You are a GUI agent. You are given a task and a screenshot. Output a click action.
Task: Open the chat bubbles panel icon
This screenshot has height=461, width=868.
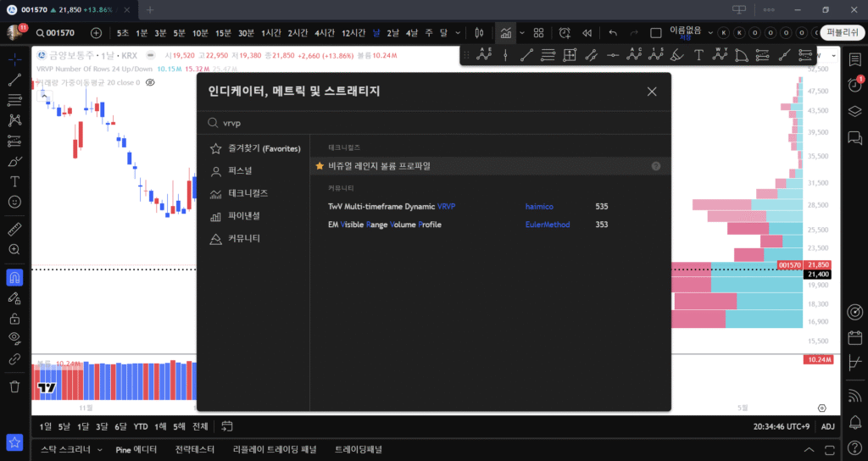[854, 137]
